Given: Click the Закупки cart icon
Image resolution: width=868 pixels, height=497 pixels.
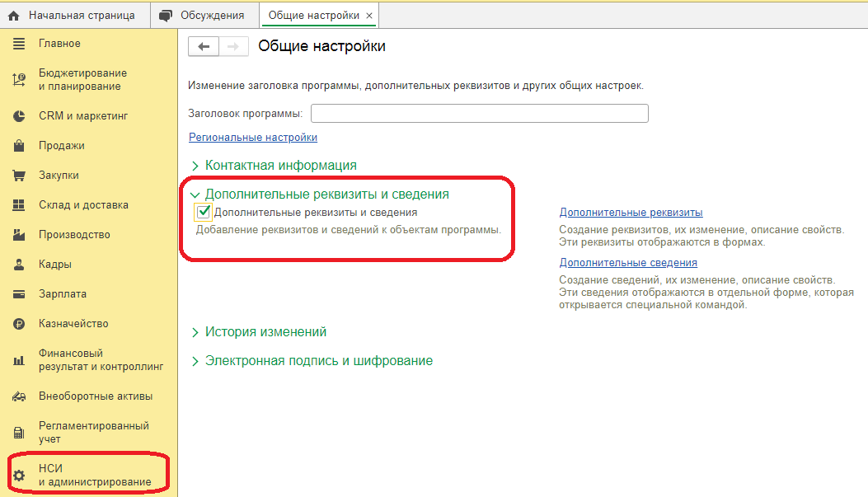Looking at the screenshot, I should click(x=19, y=176).
